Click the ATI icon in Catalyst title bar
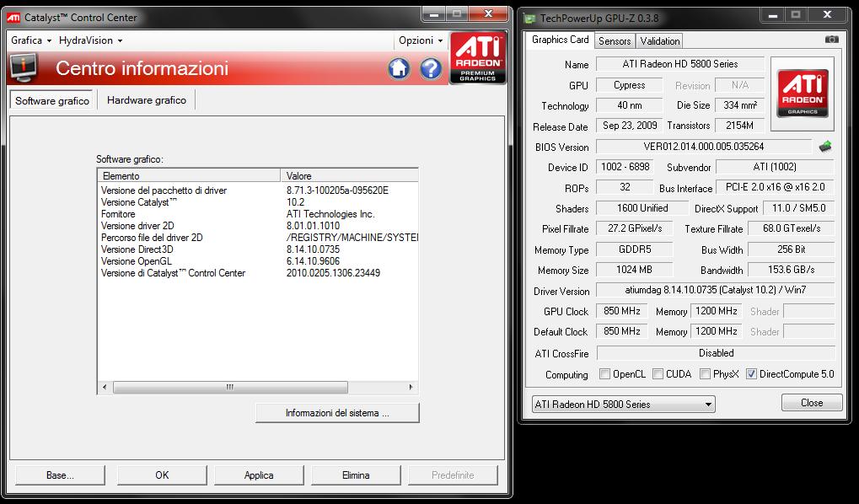 pyautogui.click(x=13, y=18)
